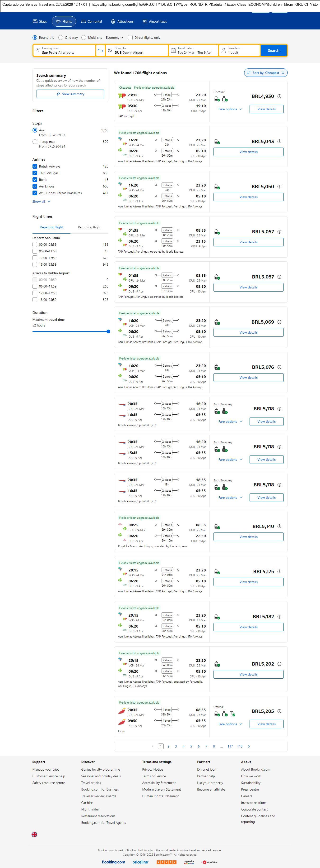The width and height of the screenshot is (320, 868).
Task: Open the Car rental tab
Action: click(x=91, y=22)
